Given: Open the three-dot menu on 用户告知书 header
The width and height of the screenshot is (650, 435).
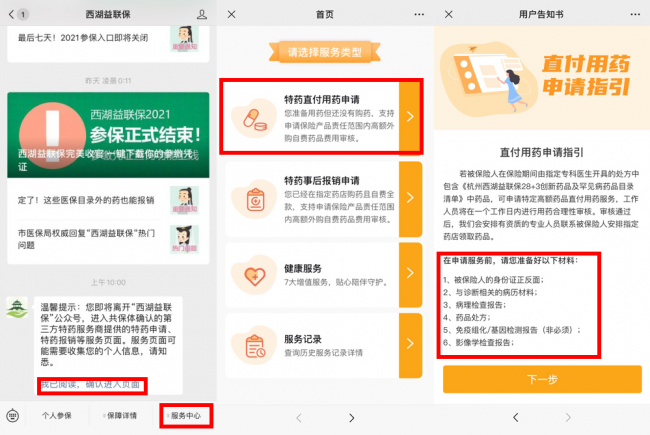Looking at the screenshot, I should [x=633, y=15].
